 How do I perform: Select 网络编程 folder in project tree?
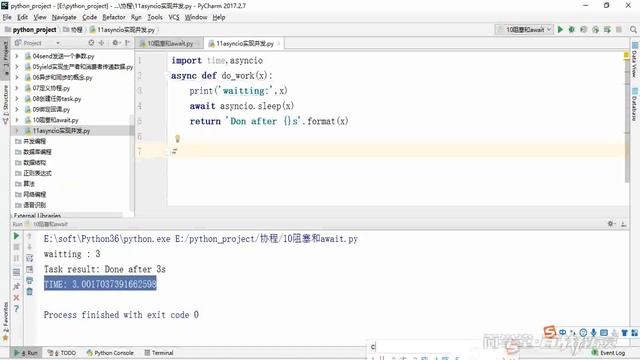coord(31,194)
